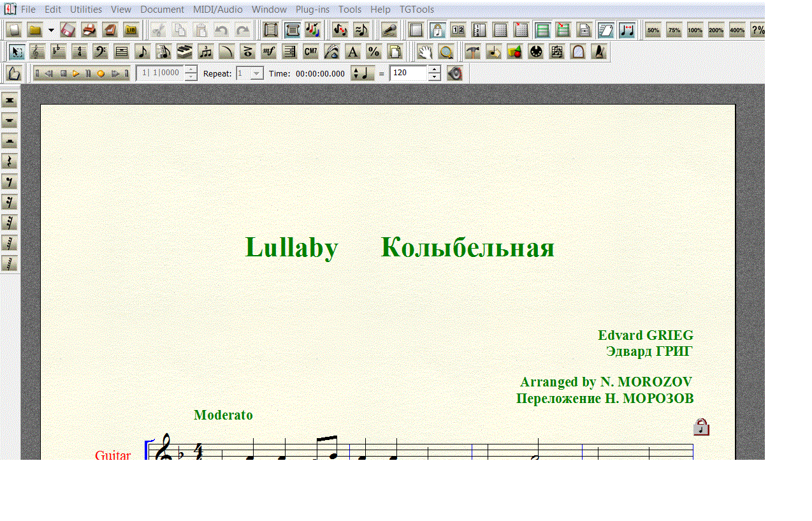Click the Print icon

89,30
